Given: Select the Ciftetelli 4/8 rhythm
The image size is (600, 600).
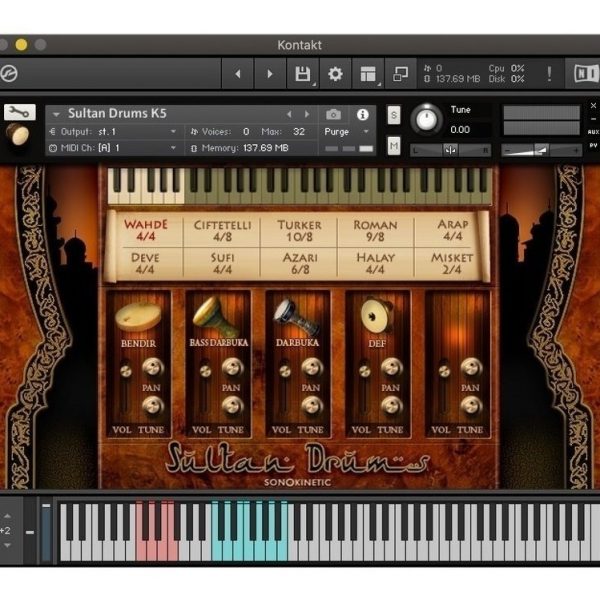Looking at the screenshot, I should point(222,231).
